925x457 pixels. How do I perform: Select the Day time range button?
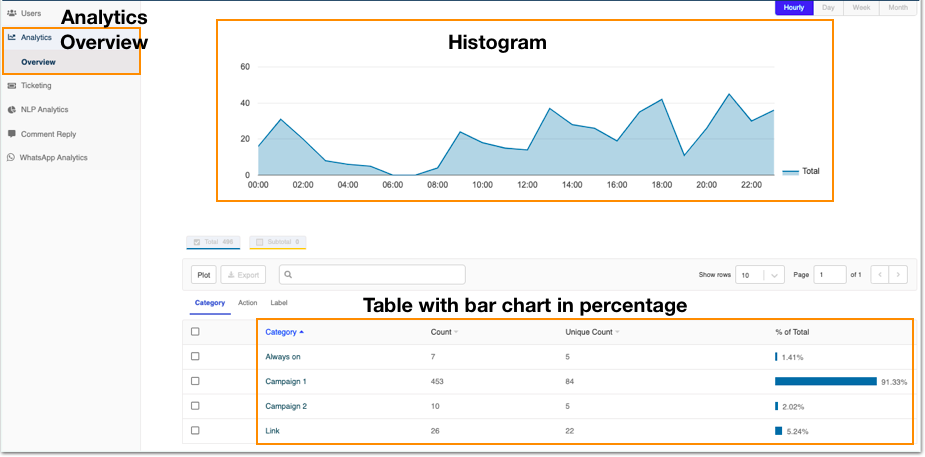pyautogui.click(x=828, y=8)
